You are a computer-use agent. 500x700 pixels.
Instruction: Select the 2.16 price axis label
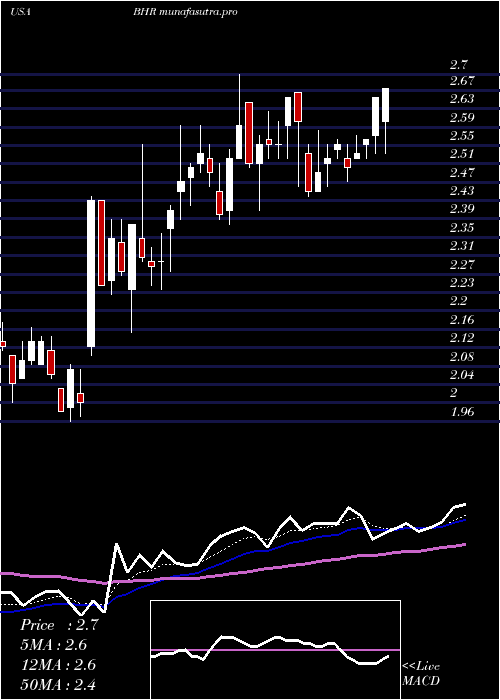(462, 320)
